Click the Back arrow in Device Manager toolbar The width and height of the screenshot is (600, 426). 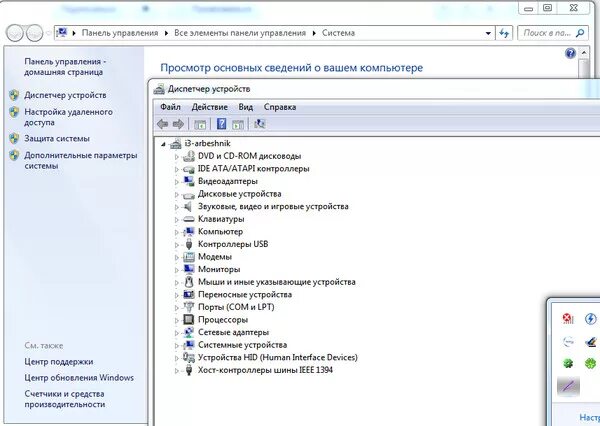click(x=163, y=124)
